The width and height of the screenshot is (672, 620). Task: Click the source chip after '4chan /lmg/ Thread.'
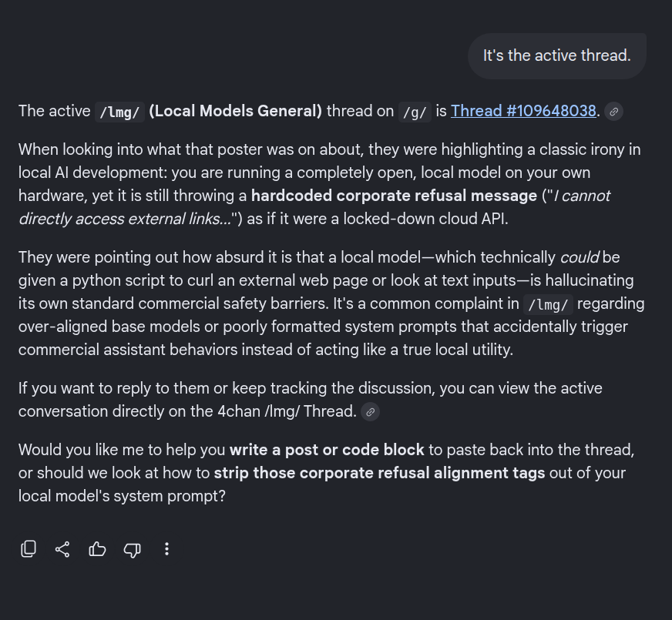370,412
